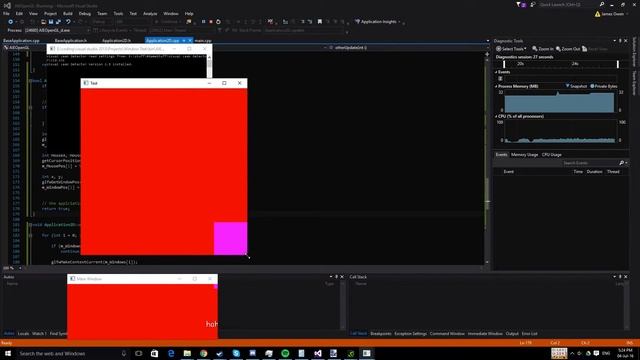
Task: Toggle the Private Bytes series in memory graph
Action: pyautogui.click(x=604, y=86)
